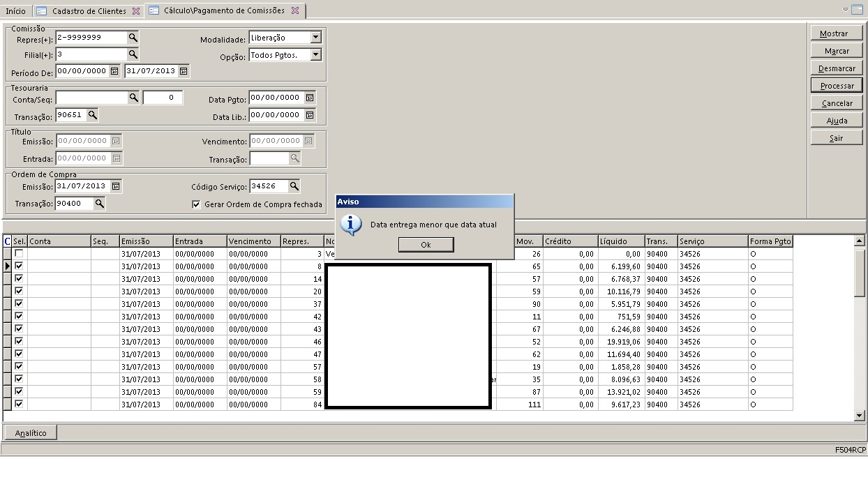The height and width of the screenshot is (484, 868).
Task: Check the Sel. box for Repres. 3 row
Action: (x=19, y=253)
